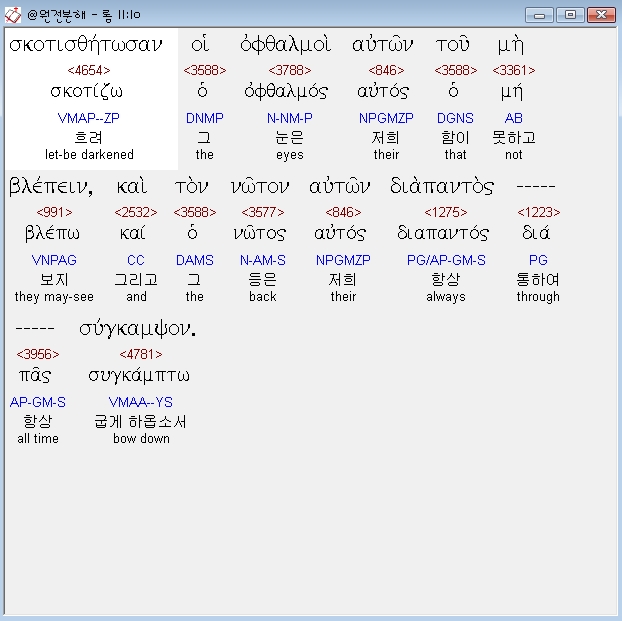Viewport: 622px width, 621px height.
Task: Click the Korean gloss 그리고
Action: tap(136, 279)
